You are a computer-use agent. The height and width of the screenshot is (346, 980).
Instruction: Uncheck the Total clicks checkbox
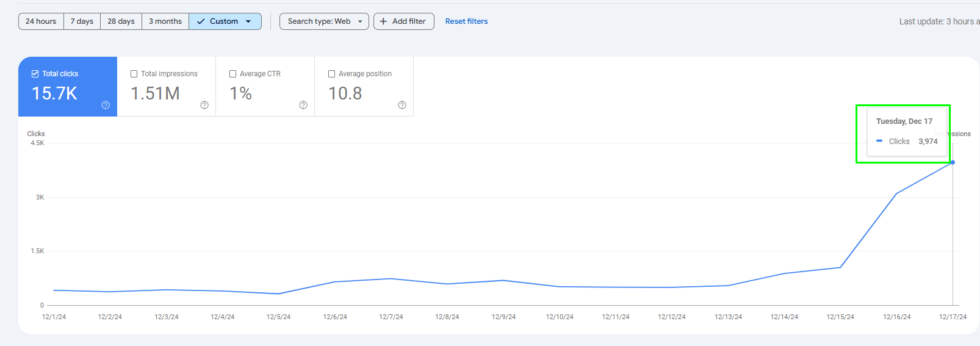(x=35, y=74)
